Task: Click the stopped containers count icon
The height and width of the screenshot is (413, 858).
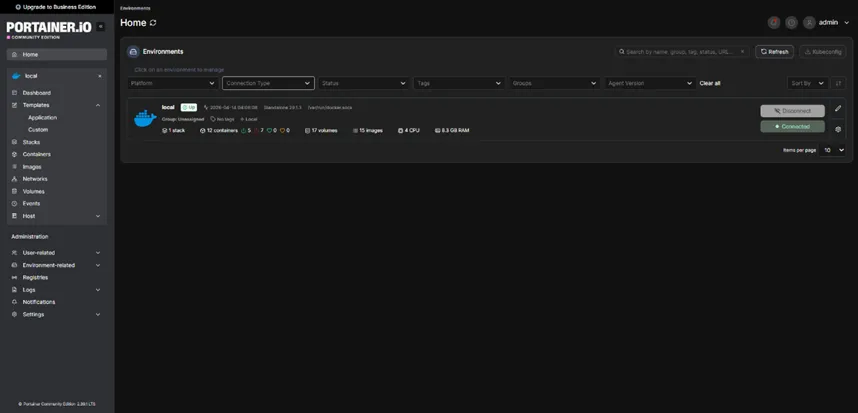Action: tap(256, 131)
